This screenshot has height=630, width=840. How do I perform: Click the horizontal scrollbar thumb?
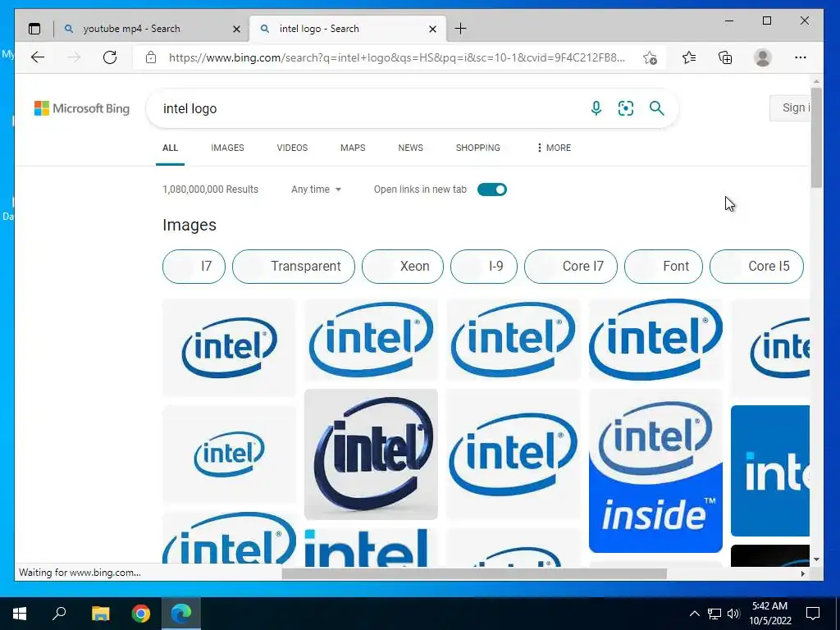coord(474,573)
